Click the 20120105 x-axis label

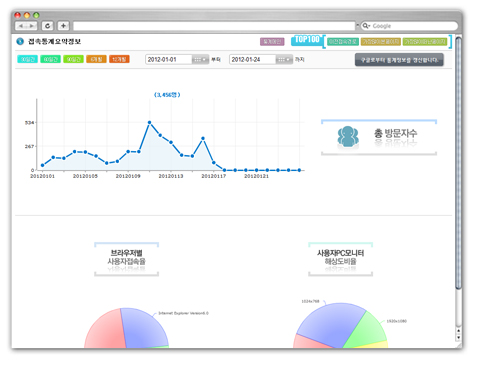click(85, 176)
